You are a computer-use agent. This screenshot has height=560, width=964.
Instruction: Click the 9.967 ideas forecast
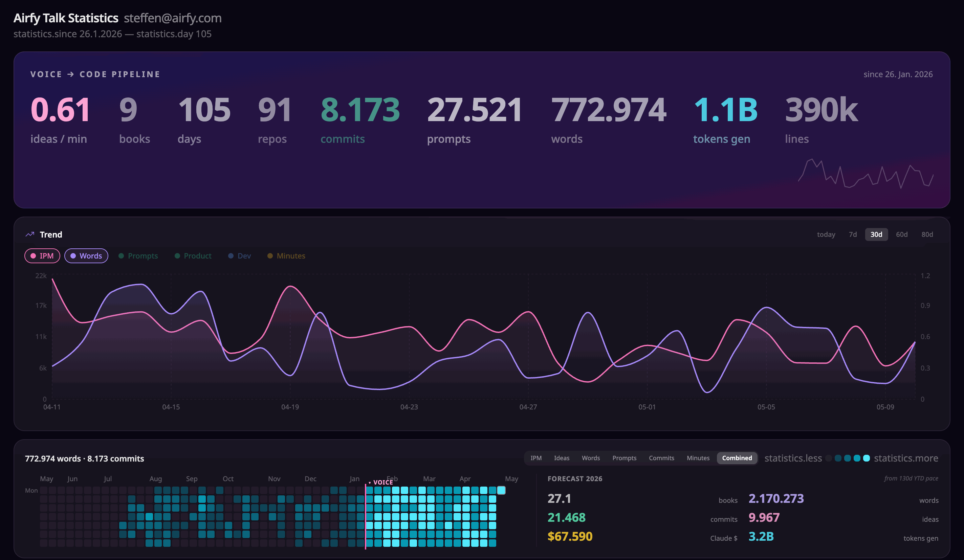coord(764,518)
